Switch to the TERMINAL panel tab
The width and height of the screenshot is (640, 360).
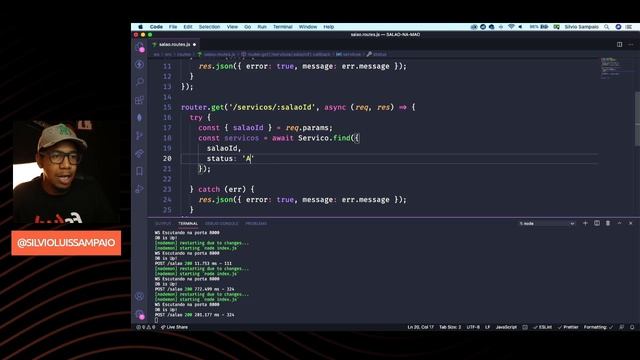click(188, 224)
